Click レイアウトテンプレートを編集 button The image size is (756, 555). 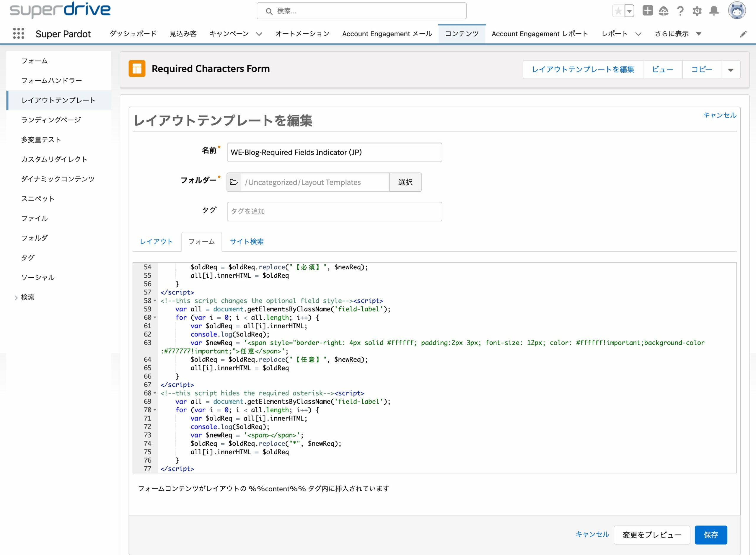point(583,69)
